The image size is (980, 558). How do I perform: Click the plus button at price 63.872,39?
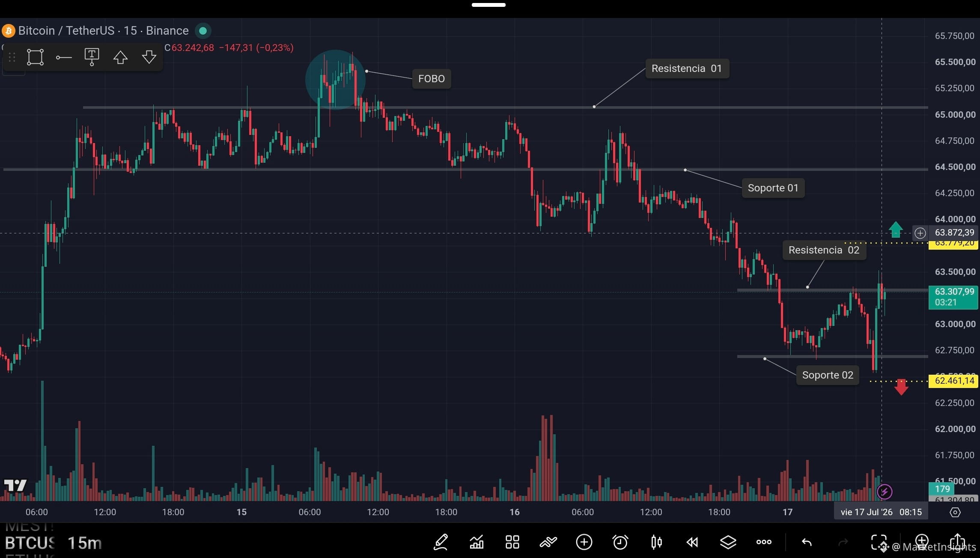click(x=920, y=233)
